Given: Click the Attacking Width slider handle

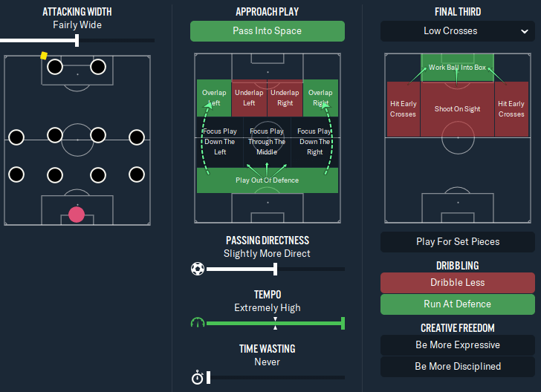Looking at the screenshot, I should (x=77, y=40).
